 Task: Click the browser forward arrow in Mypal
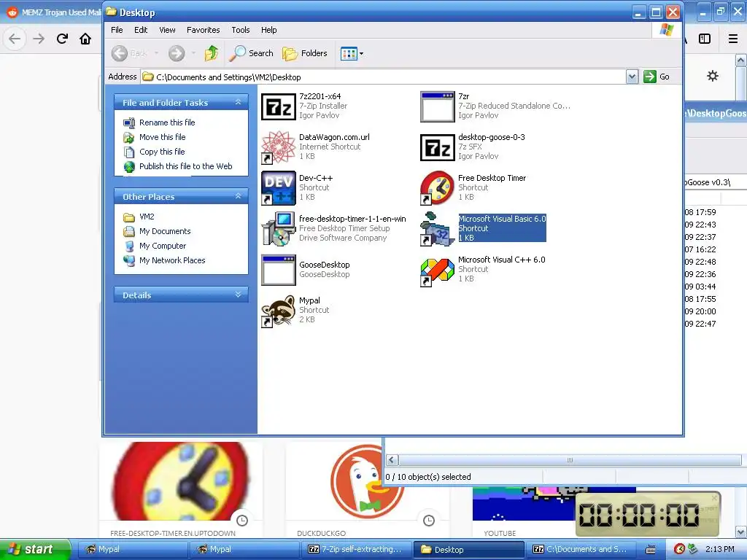(39, 39)
